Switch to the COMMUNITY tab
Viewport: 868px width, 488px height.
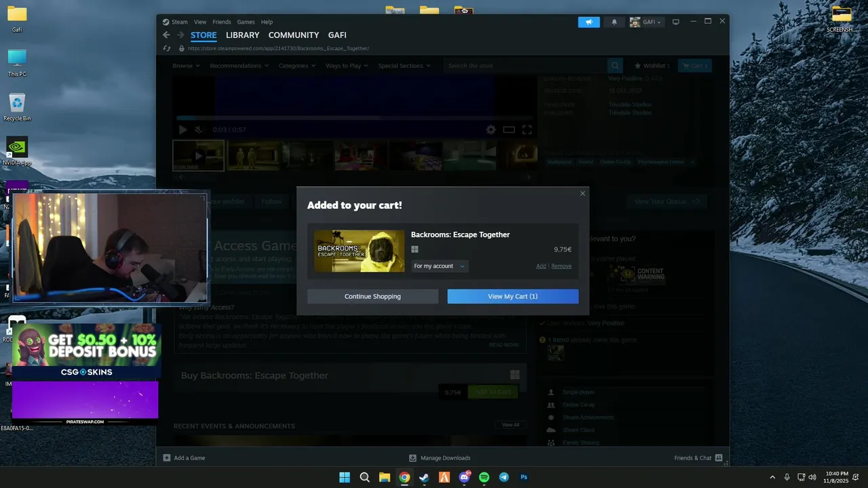point(294,35)
